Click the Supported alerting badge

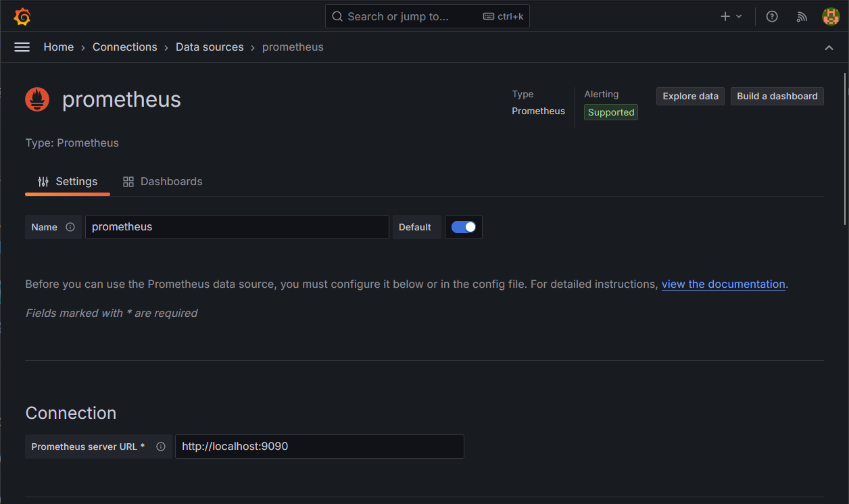click(611, 113)
